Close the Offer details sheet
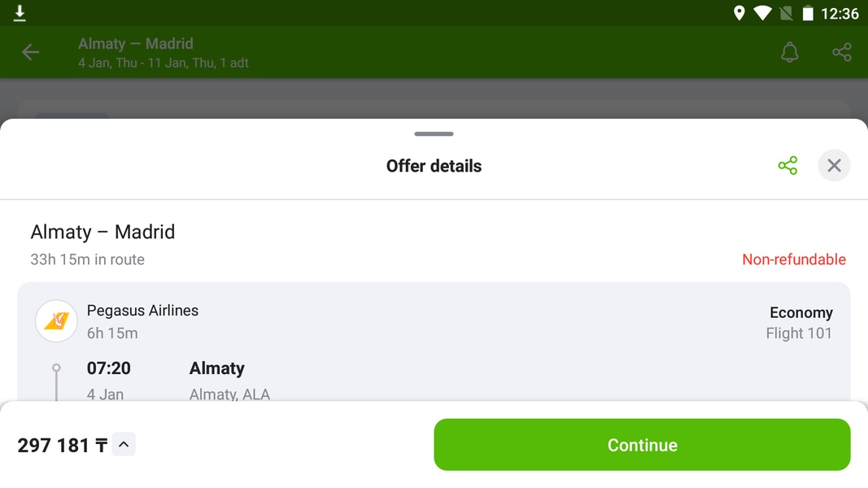868x488 pixels. (x=834, y=165)
